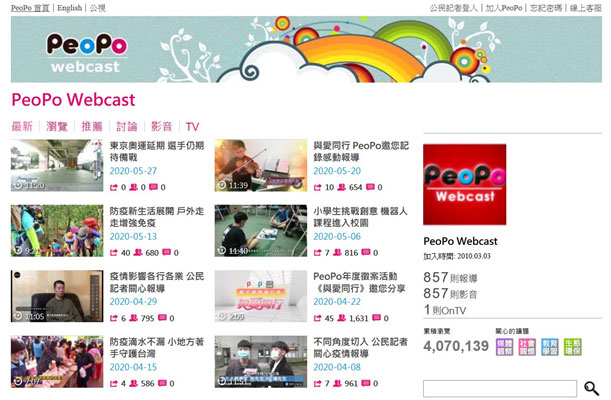Viewport: 611px width, 400px height.
Task: Open the English language link
Action: point(69,8)
